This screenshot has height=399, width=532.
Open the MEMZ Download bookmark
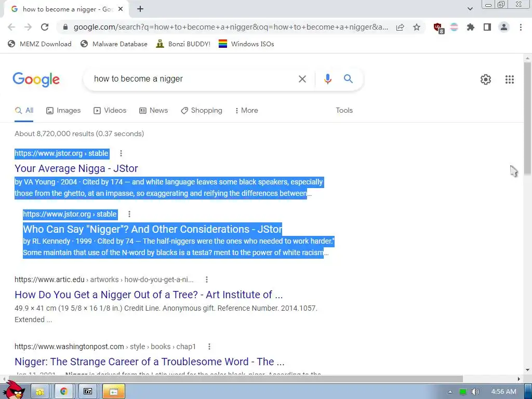(39, 44)
